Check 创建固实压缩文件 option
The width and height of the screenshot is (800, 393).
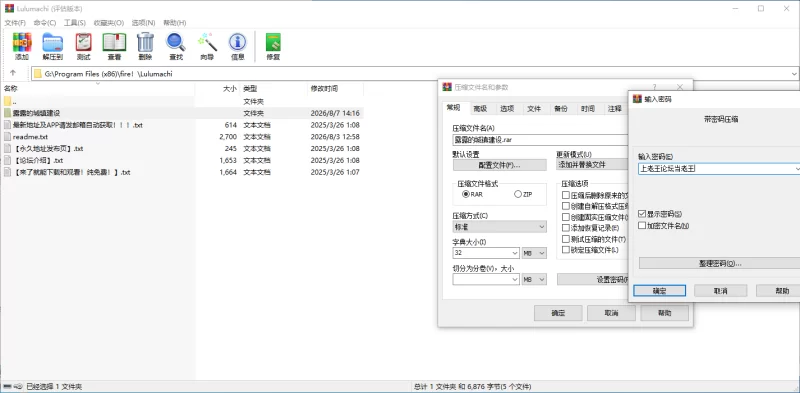click(x=566, y=217)
